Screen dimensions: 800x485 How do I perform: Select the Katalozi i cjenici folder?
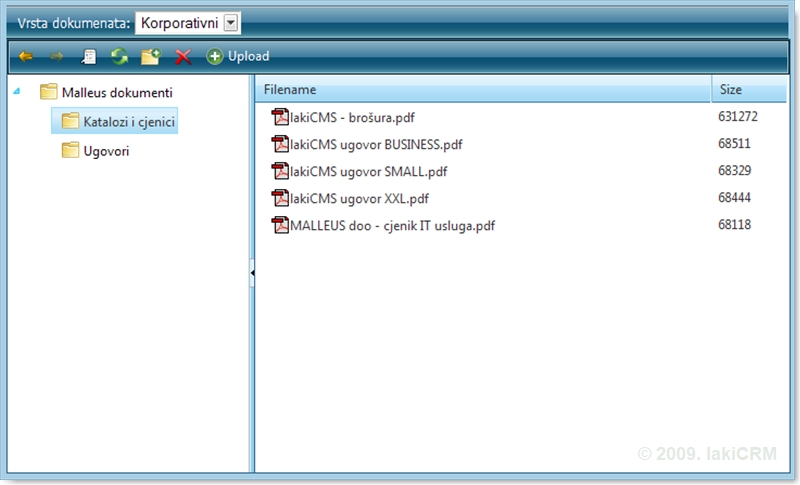(x=129, y=121)
